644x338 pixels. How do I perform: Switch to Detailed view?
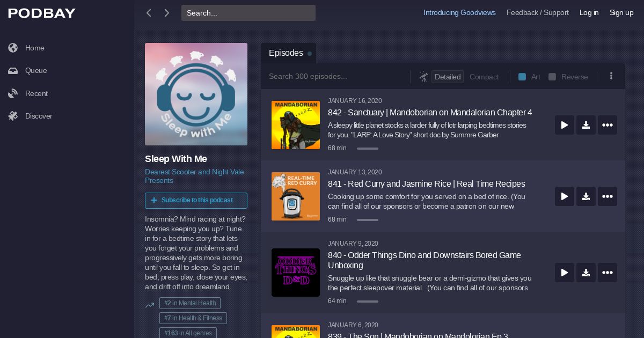pos(448,77)
